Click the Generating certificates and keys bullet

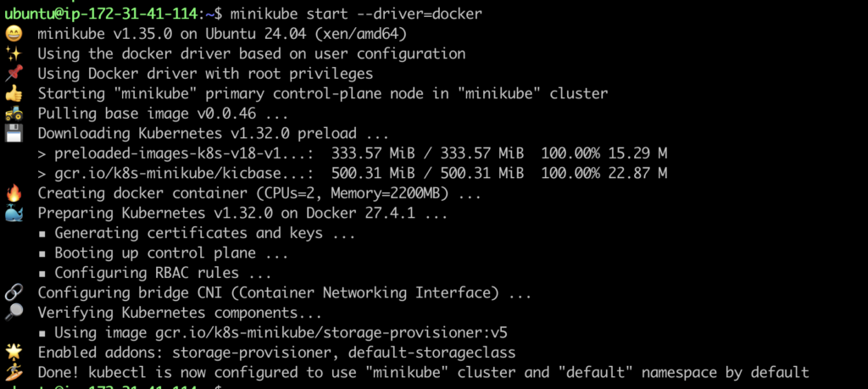coord(197,234)
